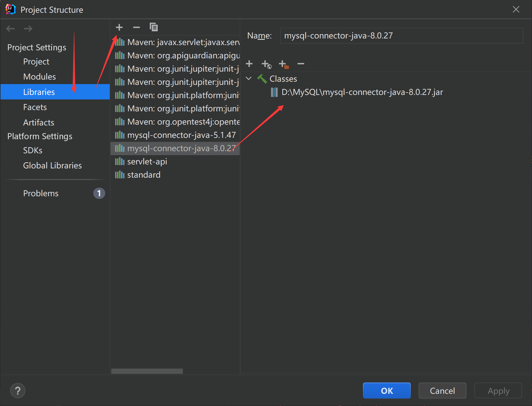Click the Classes node label
The width and height of the screenshot is (532, 406).
(x=283, y=79)
